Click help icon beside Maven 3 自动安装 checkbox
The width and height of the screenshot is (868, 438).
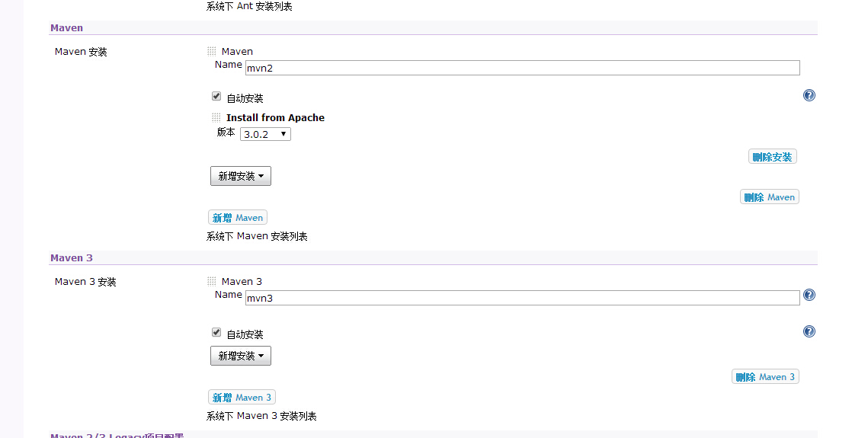[x=809, y=331]
